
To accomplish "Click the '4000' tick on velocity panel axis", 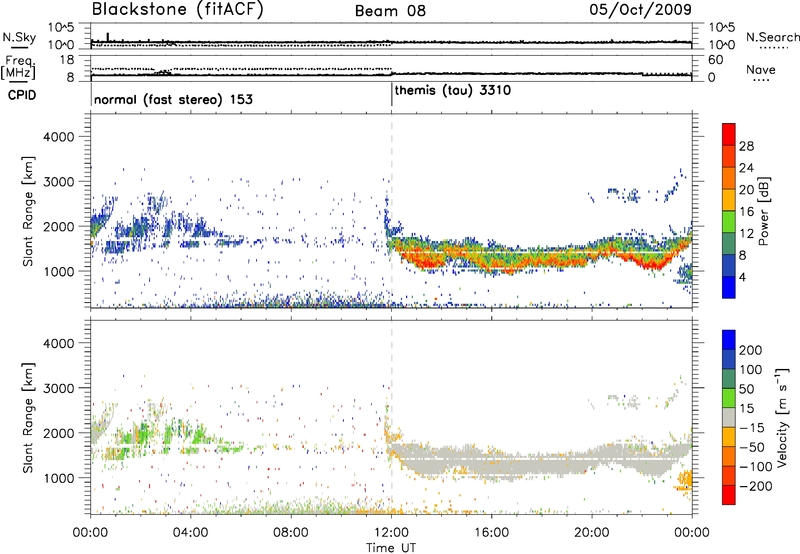I will [x=59, y=343].
